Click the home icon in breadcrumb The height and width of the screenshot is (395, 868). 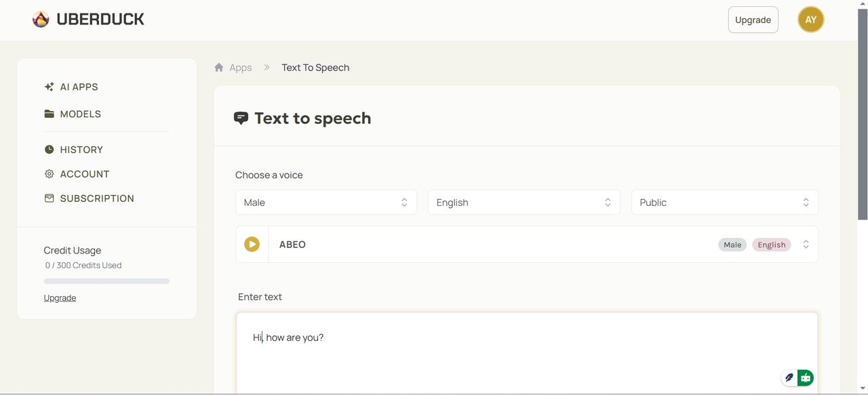219,67
